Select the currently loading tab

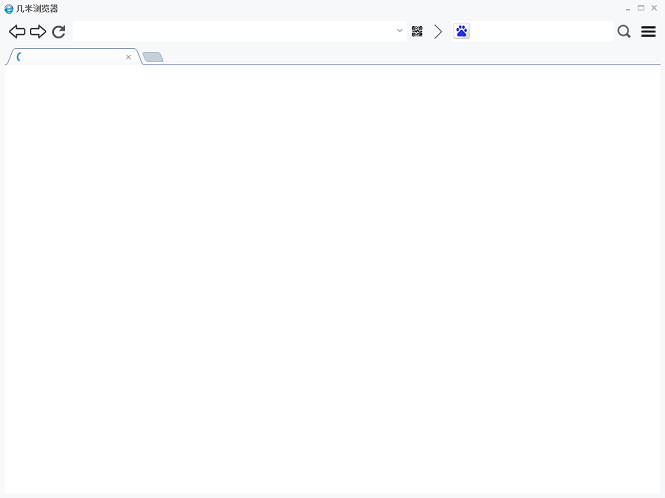point(72,57)
